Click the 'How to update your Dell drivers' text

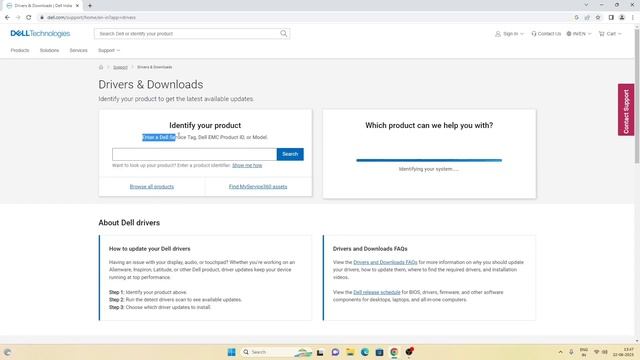pos(149,249)
